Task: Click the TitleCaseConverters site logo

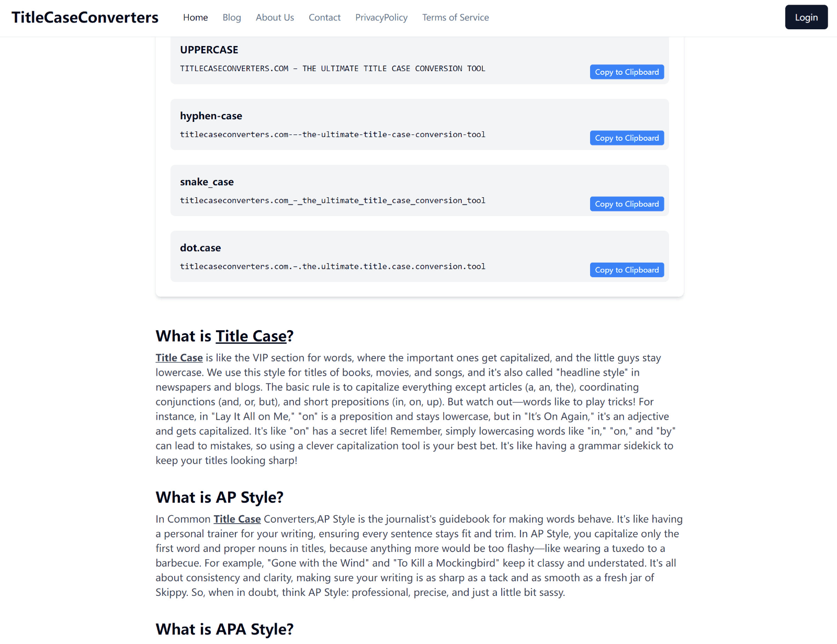Action: 85,17
